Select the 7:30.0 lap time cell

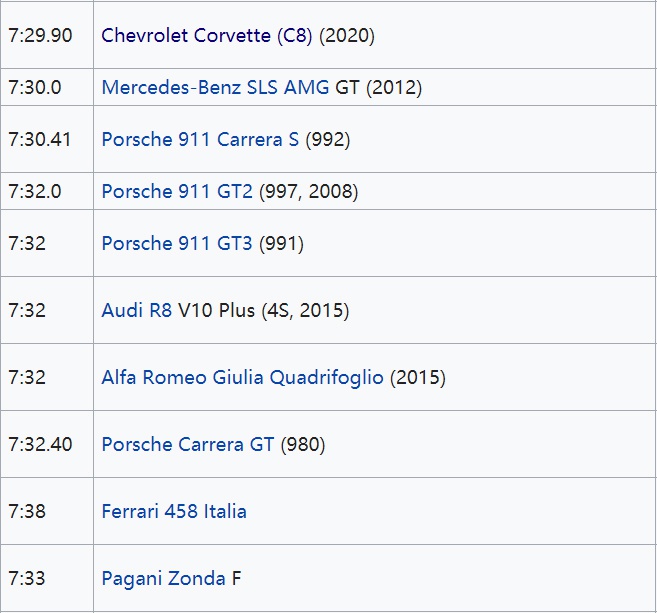coord(35,87)
